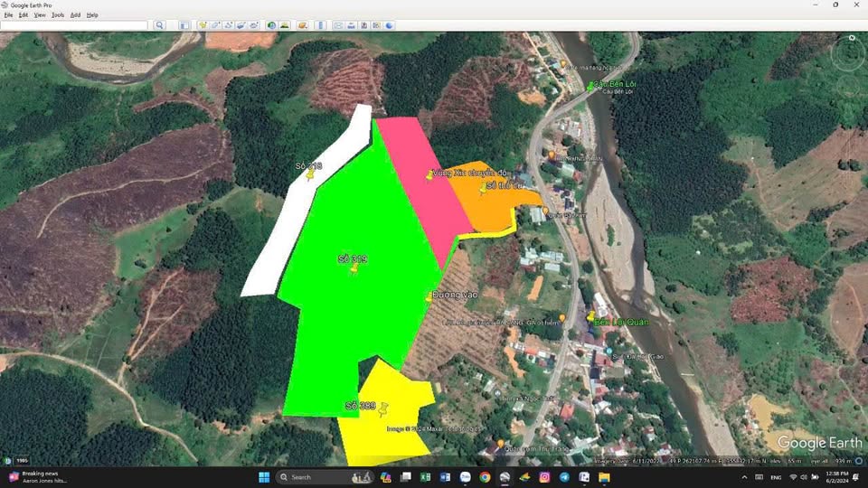Click the 1986 historical imagery button
This screenshot has height=488, width=868.
18,461
